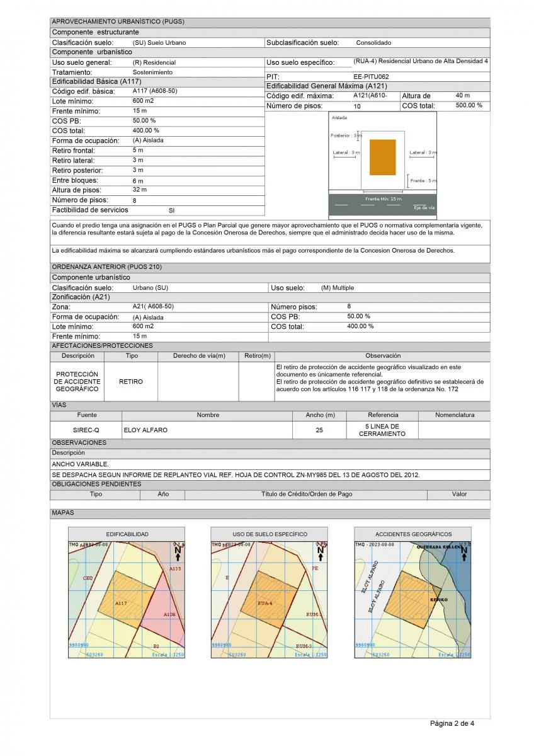Click the 'Urbano (SU)' classification value
Image resolution: width=534 pixels, height=756 pixels.
151,288
